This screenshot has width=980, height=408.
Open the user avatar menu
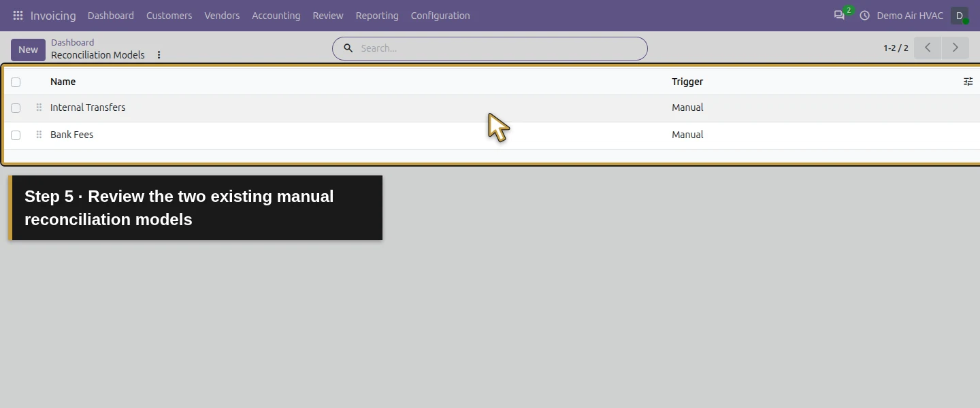coord(960,16)
